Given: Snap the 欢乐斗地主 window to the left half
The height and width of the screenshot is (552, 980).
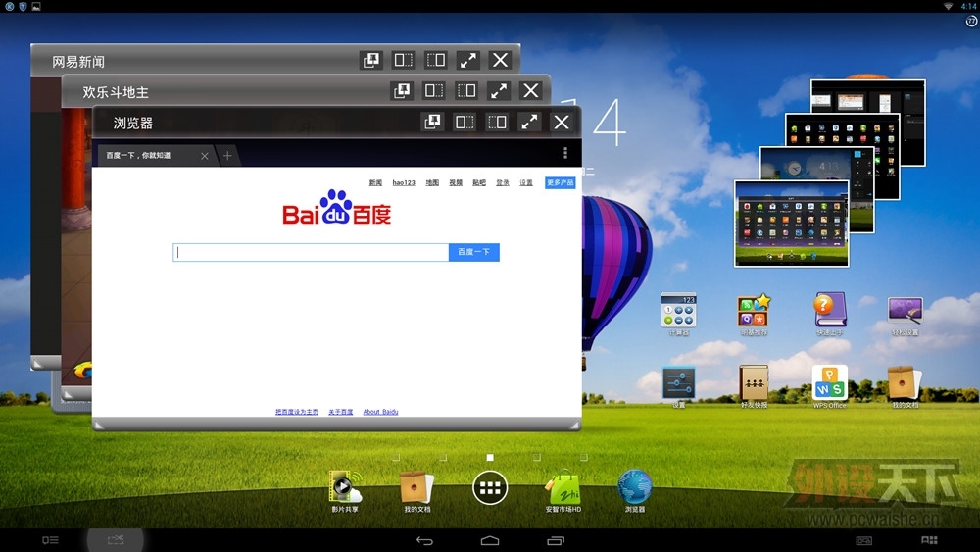Looking at the screenshot, I should tap(434, 90).
